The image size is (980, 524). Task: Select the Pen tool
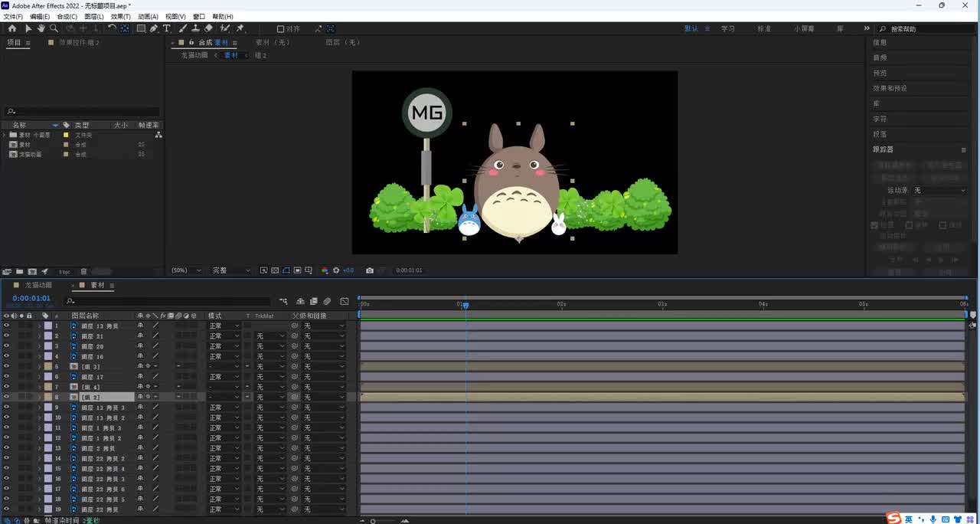tap(154, 28)
